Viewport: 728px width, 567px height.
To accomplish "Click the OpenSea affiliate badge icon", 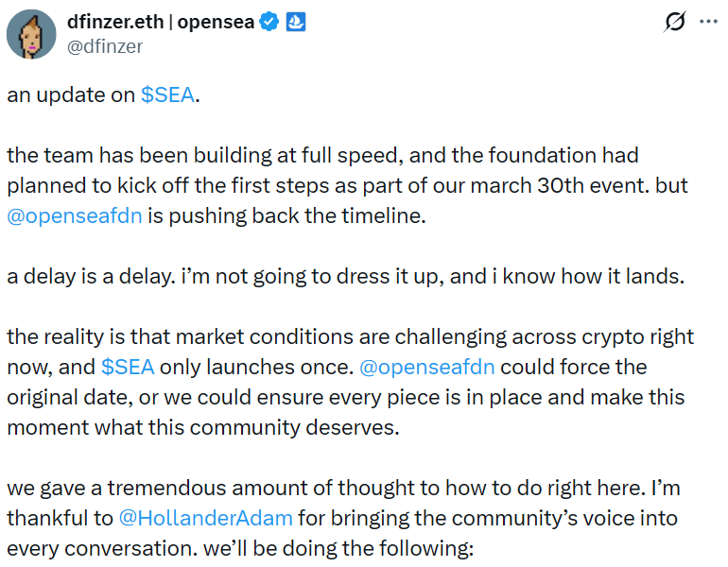I will pyautogui.click(x=296, y=22).
